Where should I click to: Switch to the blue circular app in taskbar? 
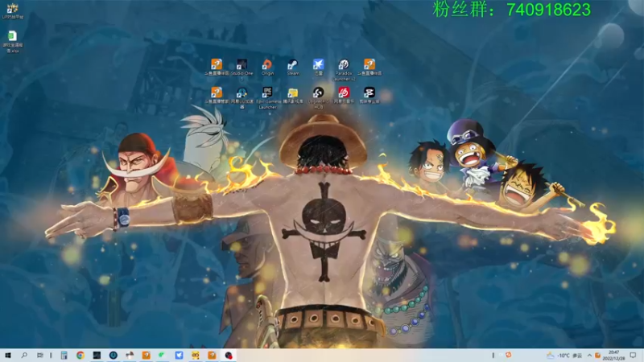click(113, 355)
